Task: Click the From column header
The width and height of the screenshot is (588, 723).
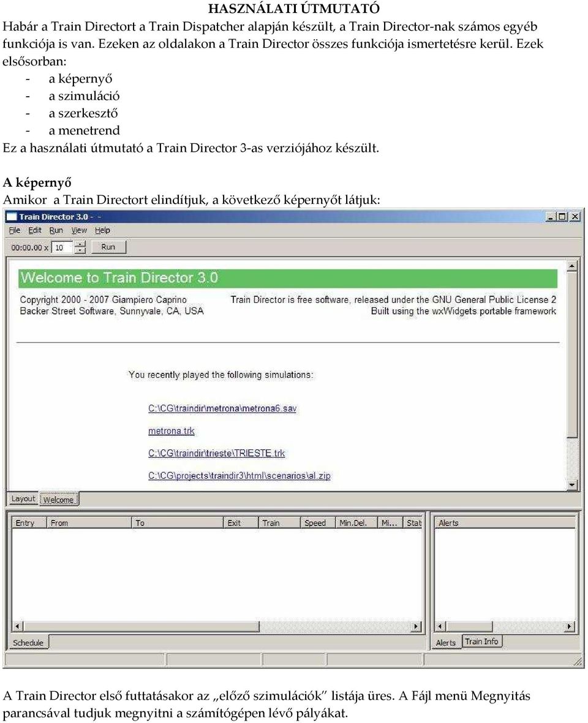Action: coord(89,523)
